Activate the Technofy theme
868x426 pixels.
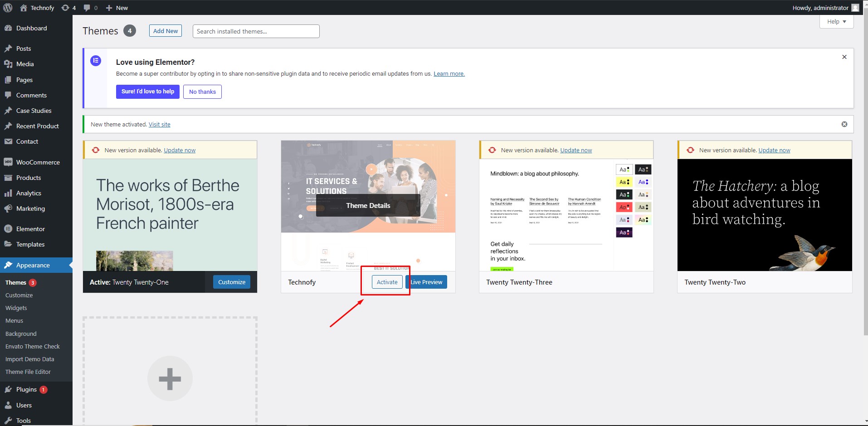click(x=387, y=282)
